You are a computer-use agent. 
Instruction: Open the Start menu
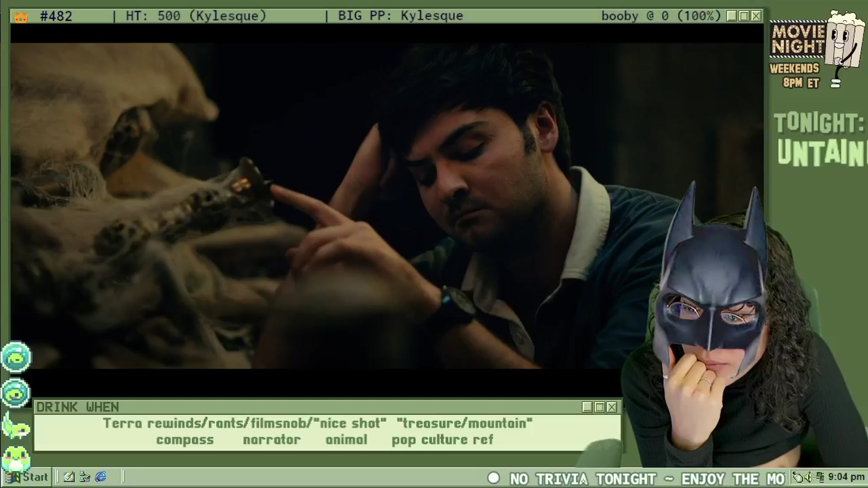27,477
